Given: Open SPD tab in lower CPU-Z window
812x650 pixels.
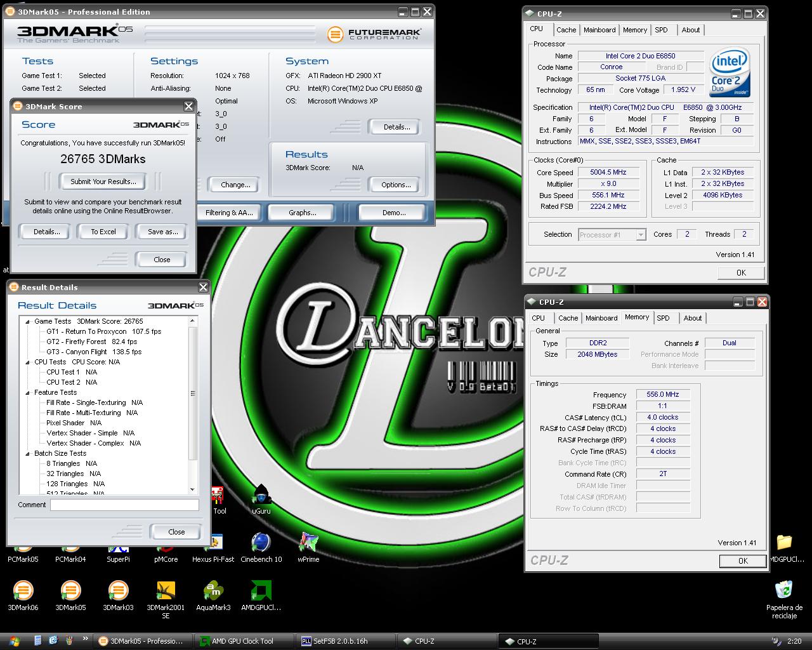Looking at the screenshot, I should (663, 318).
